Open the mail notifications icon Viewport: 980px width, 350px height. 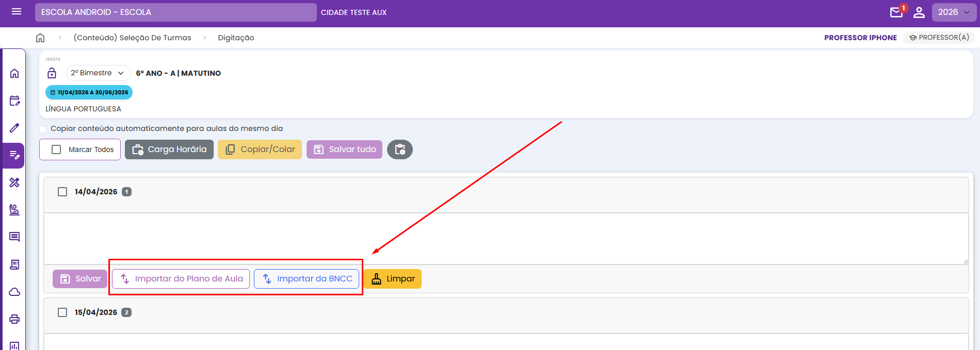(x=896, y=12)
